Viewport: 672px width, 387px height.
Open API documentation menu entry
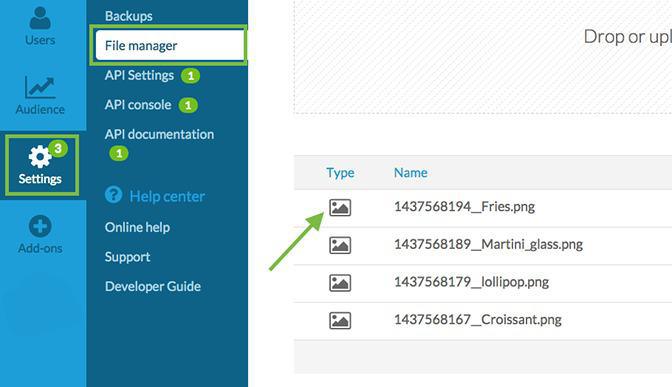coord(159,134)
